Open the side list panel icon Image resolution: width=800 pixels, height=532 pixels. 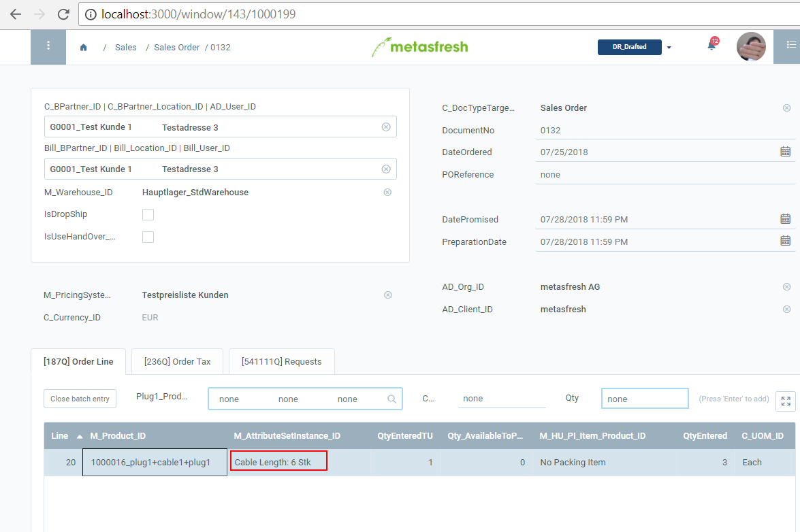[x=790, y=46]
